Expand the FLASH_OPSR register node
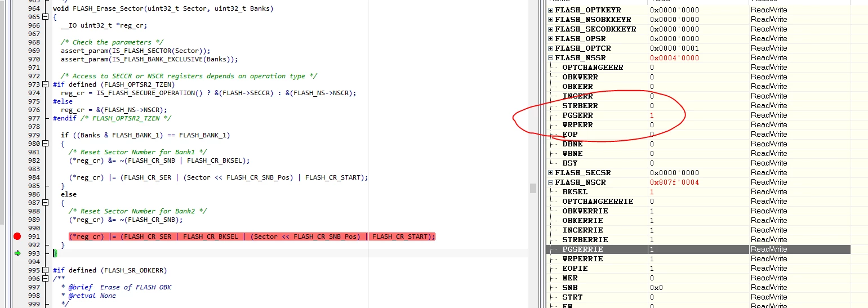868x308 pixels. 551,39
